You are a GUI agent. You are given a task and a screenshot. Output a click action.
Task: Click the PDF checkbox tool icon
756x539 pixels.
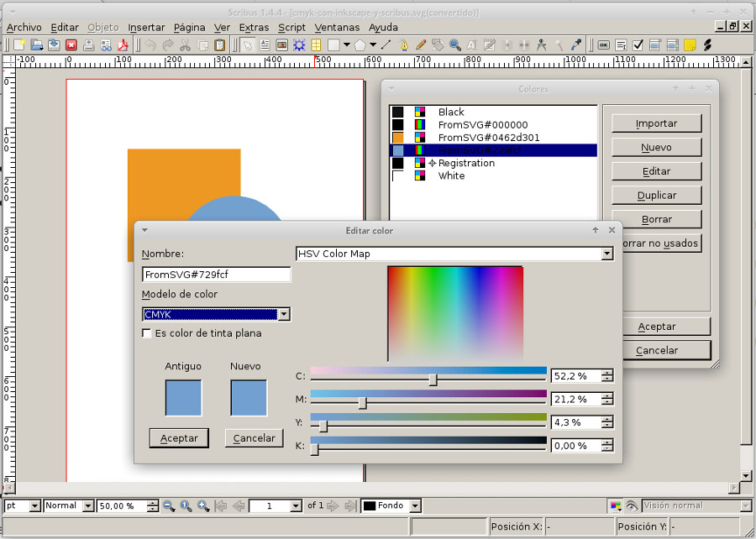[x=638, y=45]
